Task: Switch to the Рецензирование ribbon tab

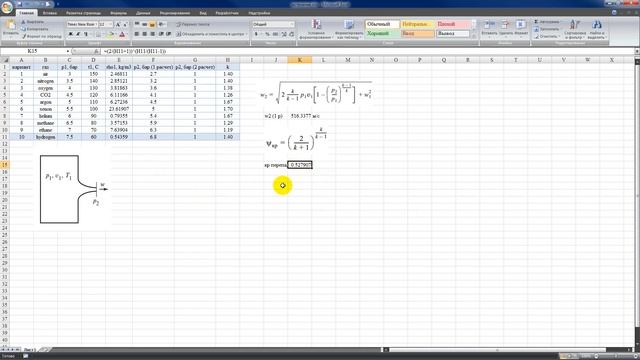Action: coord(175,13)
